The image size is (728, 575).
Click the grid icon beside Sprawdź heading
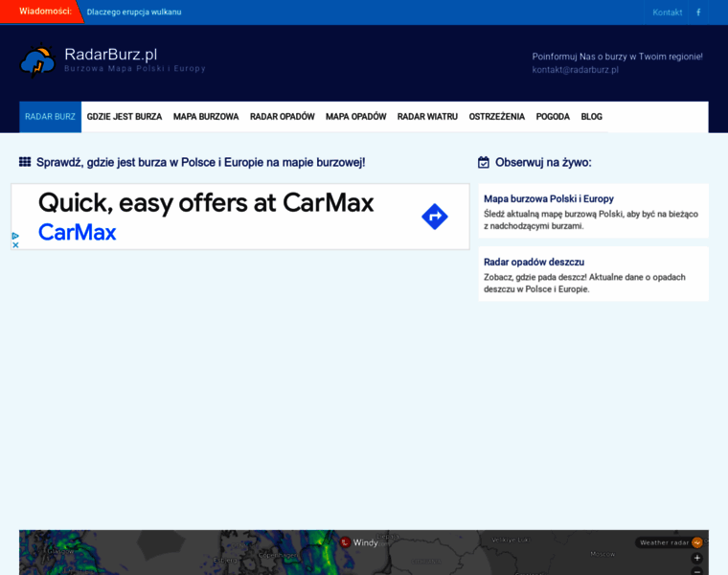tap(25, 162)
